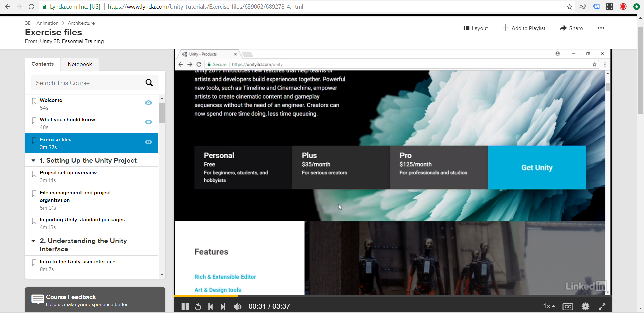The height and width of the screenshot is (313, 644).
Task: Open Intro to the Unity user interface
Action: point(77,261)
